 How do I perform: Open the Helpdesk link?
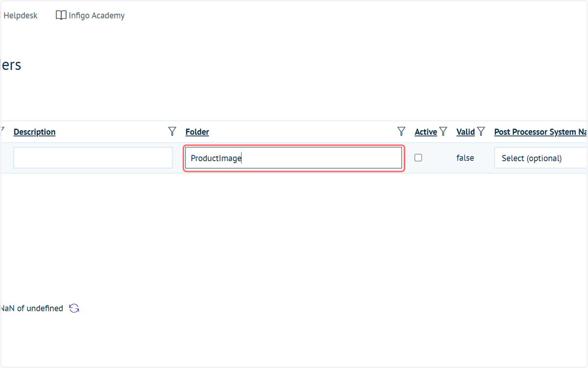point(20,16)
